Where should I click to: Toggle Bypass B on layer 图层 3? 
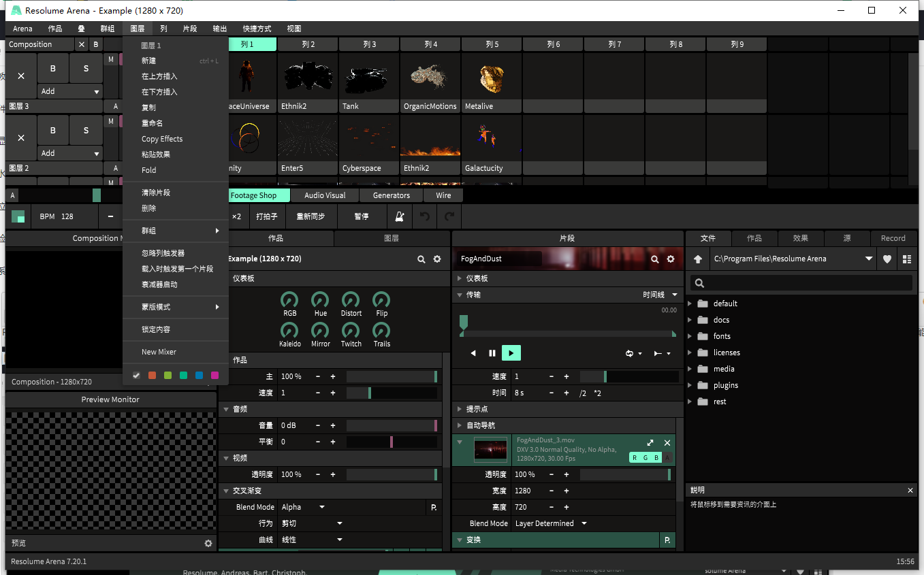click(53, 68)
